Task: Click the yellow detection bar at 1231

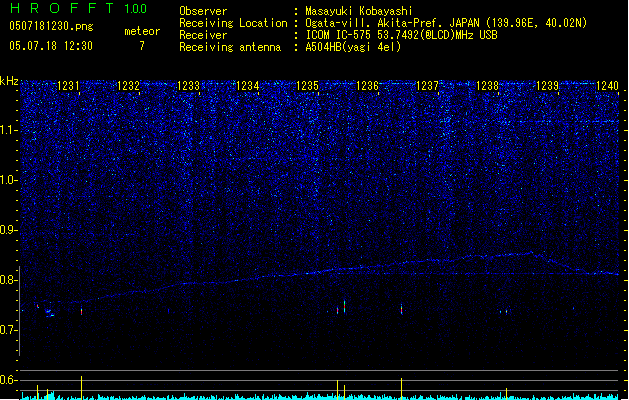Action: (81, 388)
